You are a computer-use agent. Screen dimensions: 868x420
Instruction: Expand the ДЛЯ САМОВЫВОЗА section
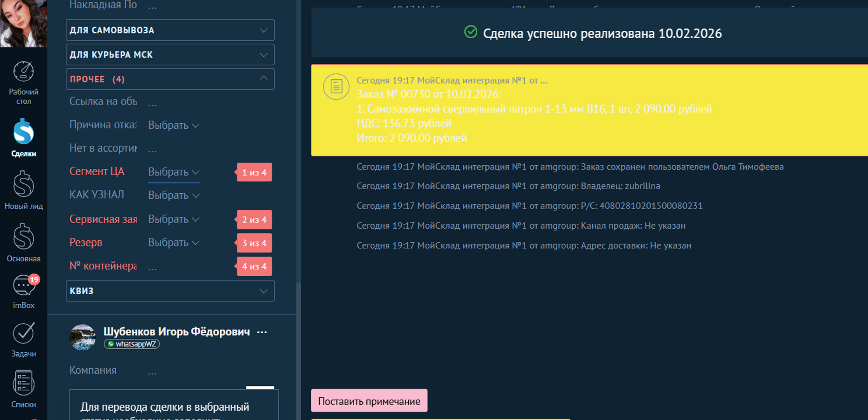click(x=170, y=30)
